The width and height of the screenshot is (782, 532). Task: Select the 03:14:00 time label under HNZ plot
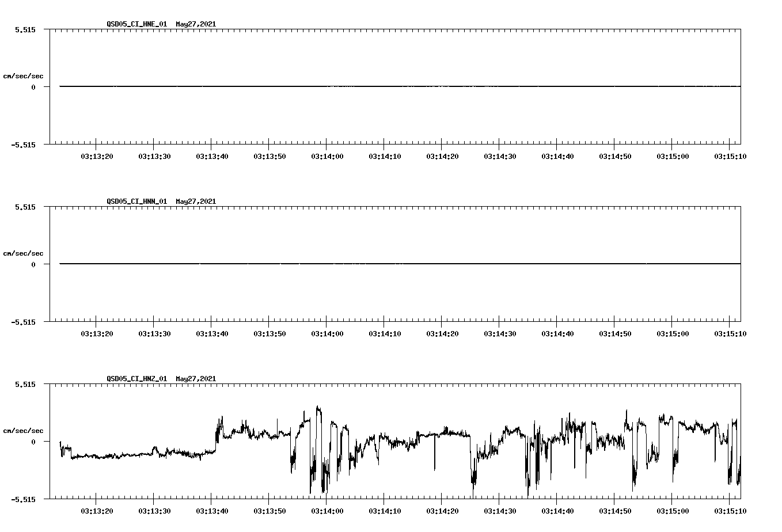tap(327, 511)
